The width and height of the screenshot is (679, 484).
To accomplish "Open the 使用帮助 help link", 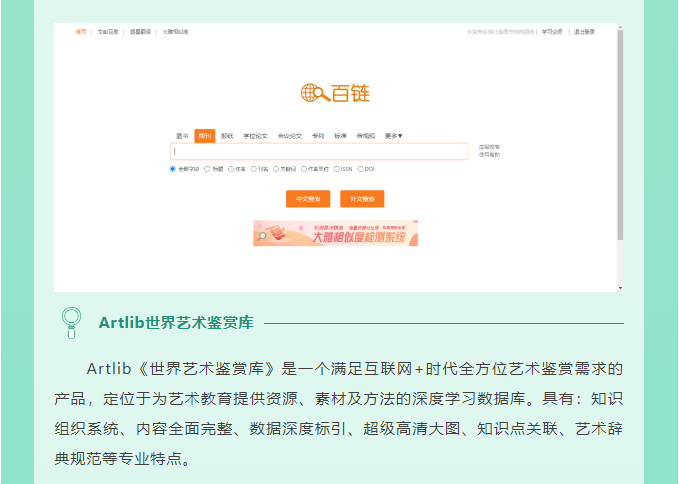I will tap(489, 155).
